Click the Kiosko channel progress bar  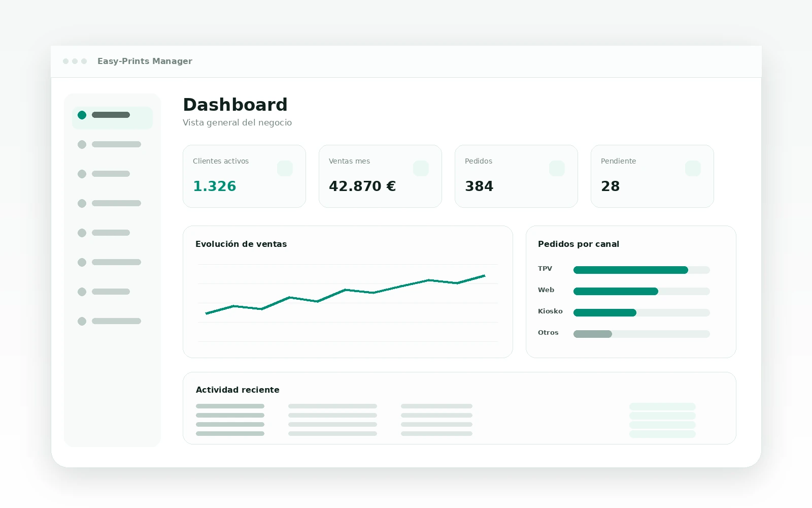[641, 313]
